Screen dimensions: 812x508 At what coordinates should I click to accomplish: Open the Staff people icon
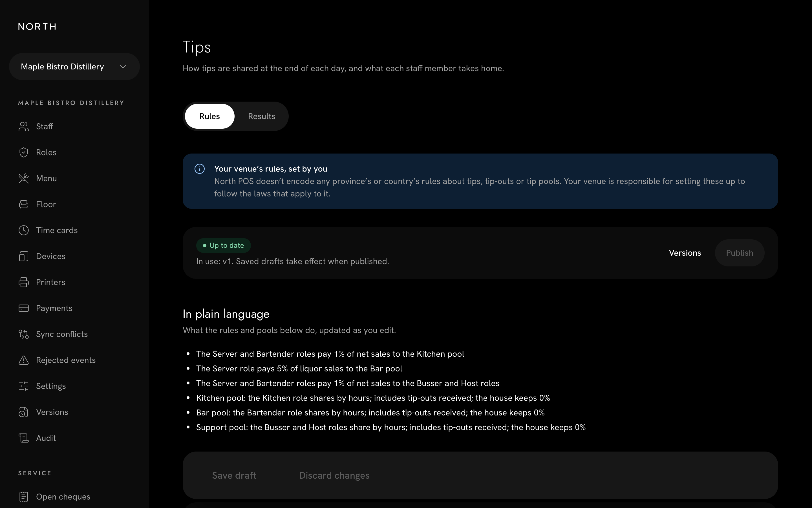(23, 126)
